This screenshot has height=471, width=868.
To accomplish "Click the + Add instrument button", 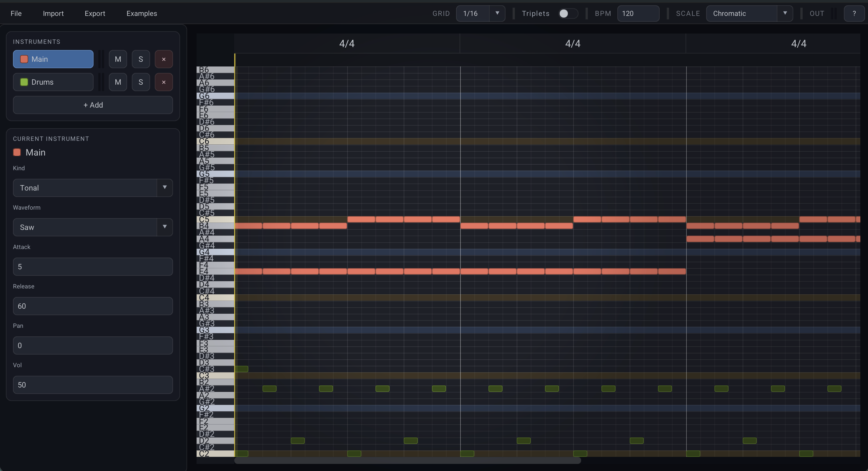I will click(x=93, y=105).
